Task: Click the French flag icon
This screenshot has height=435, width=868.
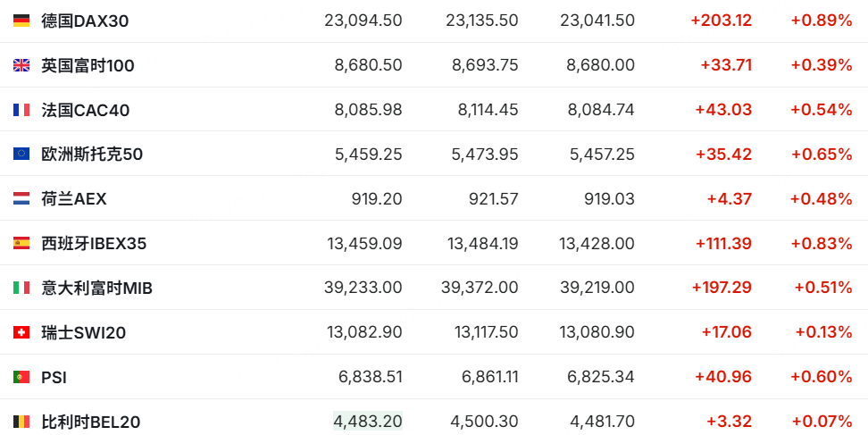Action: point(21,110)
